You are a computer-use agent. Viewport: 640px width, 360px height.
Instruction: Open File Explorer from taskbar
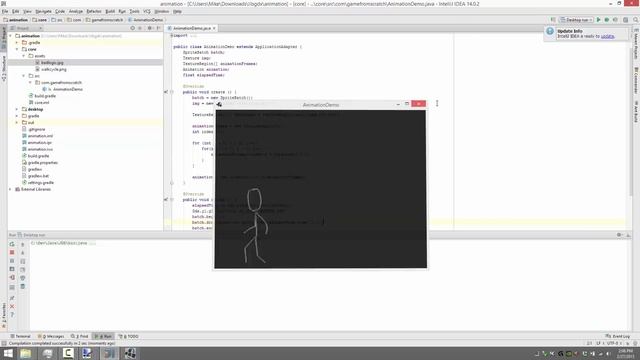(25, 353)
